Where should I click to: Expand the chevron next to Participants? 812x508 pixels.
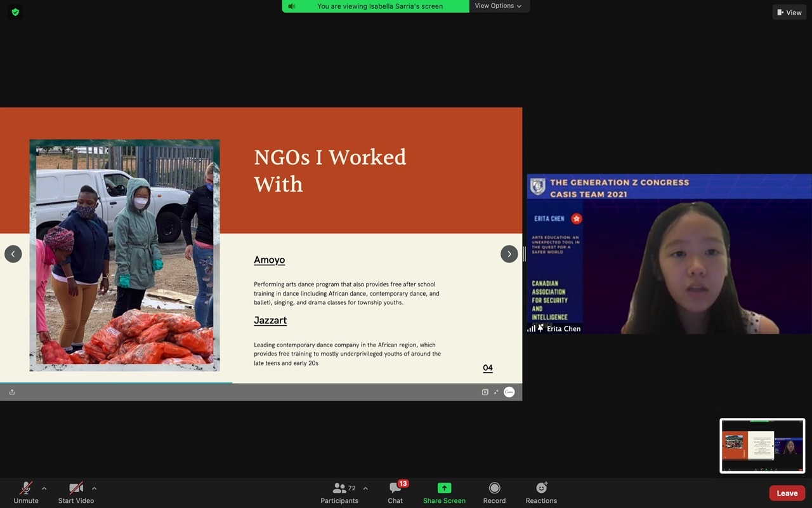click(x=365, y=488)
